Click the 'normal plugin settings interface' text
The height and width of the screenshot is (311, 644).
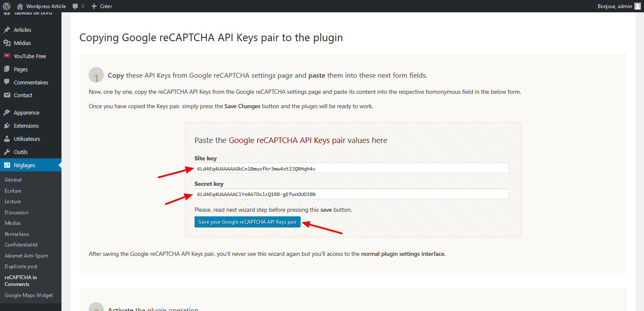[403, 254]
